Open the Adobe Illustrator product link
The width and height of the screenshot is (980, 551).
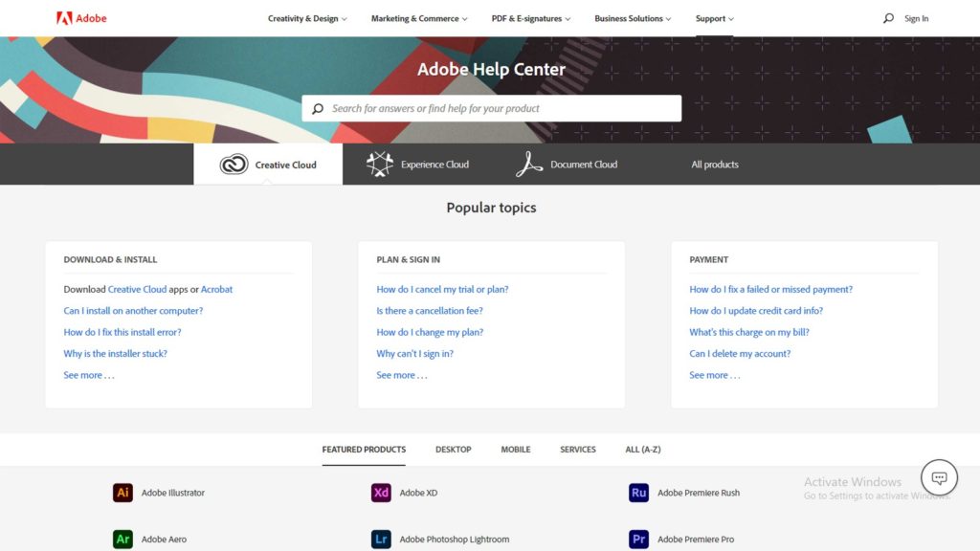point(172,493)
